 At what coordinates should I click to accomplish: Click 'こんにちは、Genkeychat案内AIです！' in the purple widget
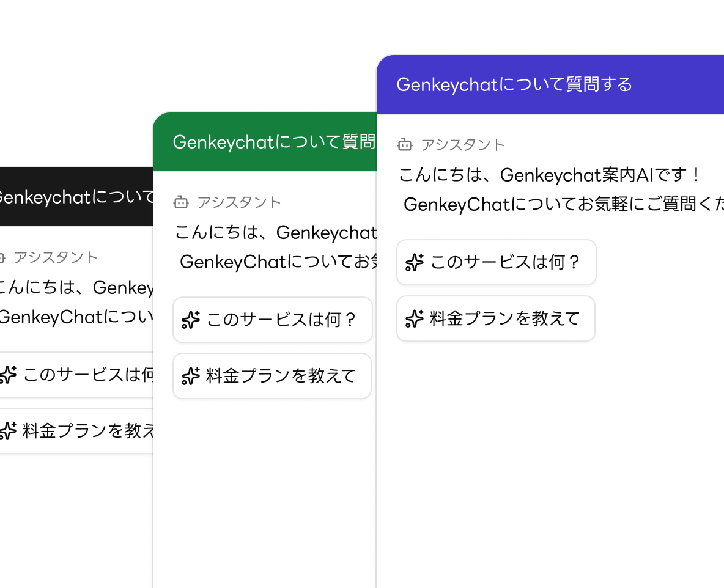[550, 175]
